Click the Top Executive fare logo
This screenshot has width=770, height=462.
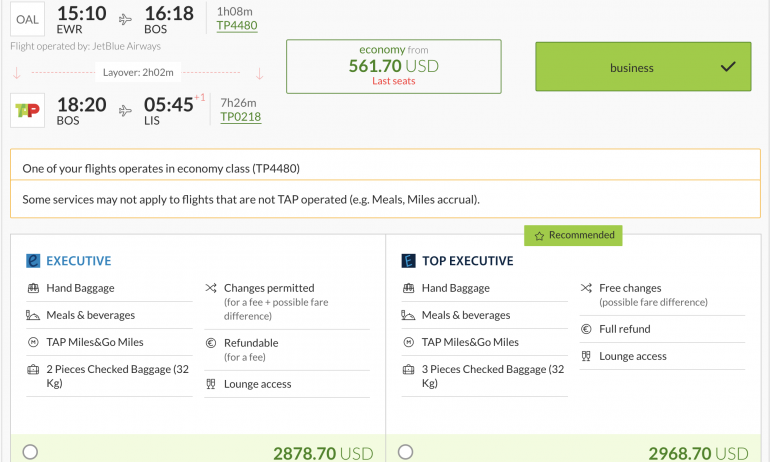click(408, 261)
